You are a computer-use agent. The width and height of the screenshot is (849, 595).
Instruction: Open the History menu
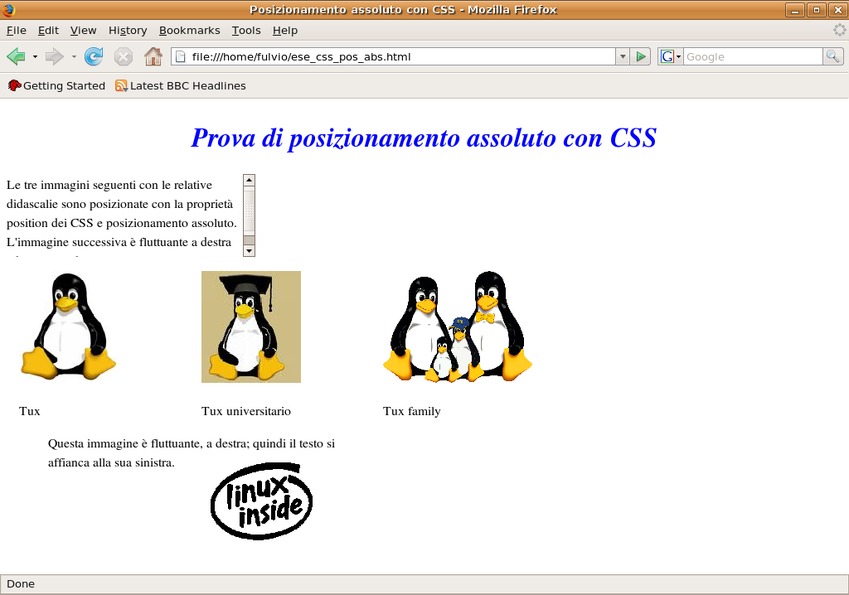tap(128, 30)
